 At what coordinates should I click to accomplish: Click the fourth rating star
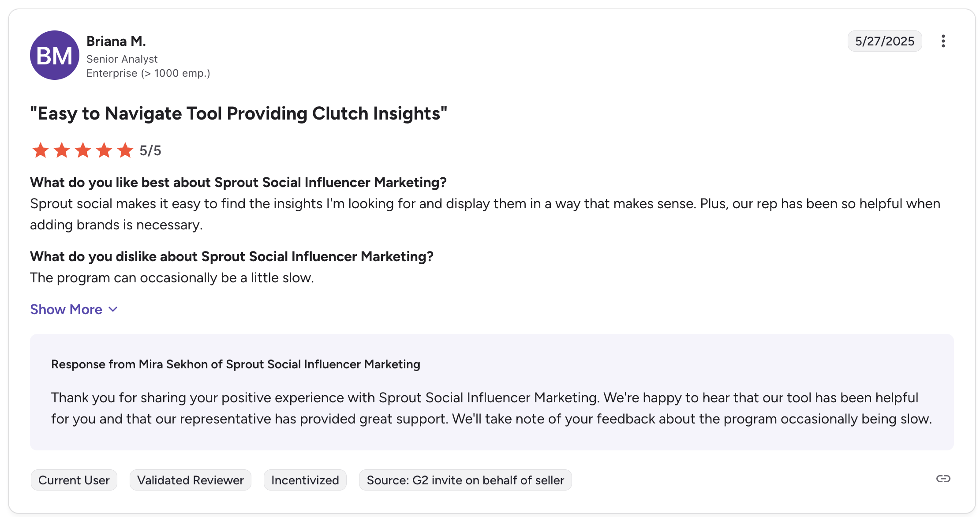click(104, 150)
